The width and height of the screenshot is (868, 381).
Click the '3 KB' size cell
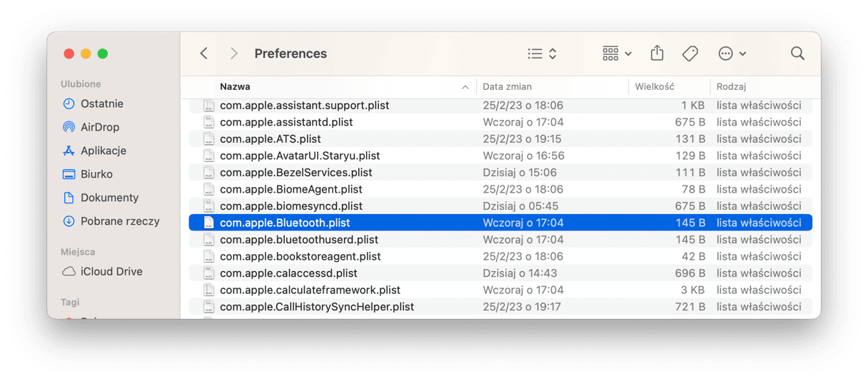pyautogui.click(x=692, y=290)
